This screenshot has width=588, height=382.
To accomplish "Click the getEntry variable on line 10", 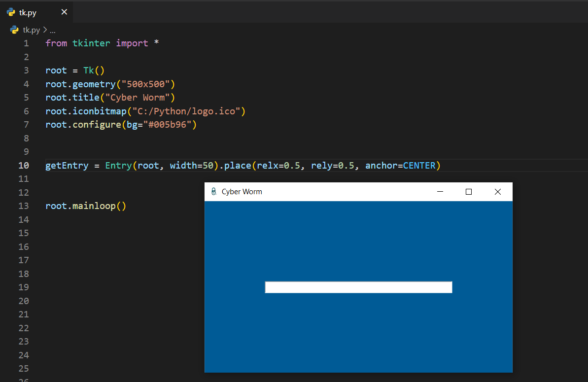I will (63, 166).
